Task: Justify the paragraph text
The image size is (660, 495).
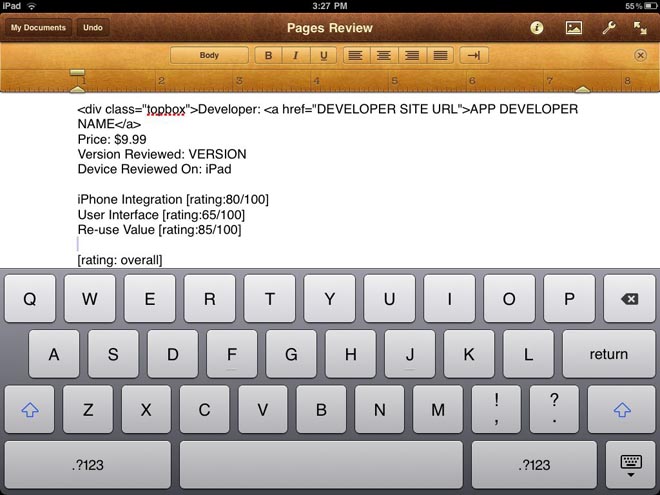Action: (x=438, y=56)
